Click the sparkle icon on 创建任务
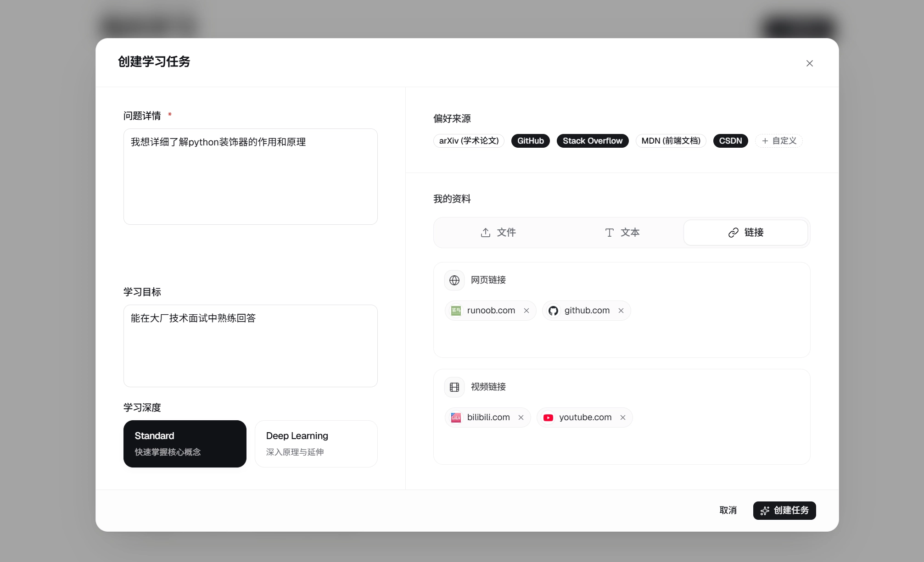The height and width of the screenshot is (562, 924). [765, 511]
